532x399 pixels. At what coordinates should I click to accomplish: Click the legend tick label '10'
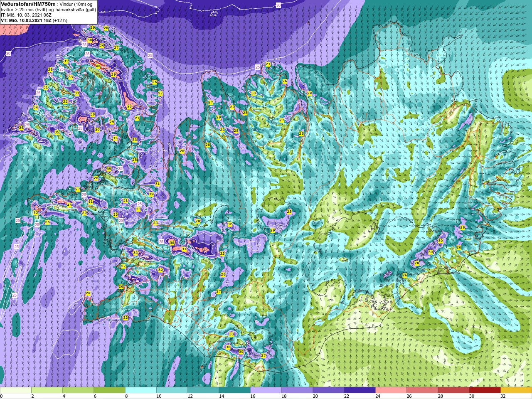159,396
